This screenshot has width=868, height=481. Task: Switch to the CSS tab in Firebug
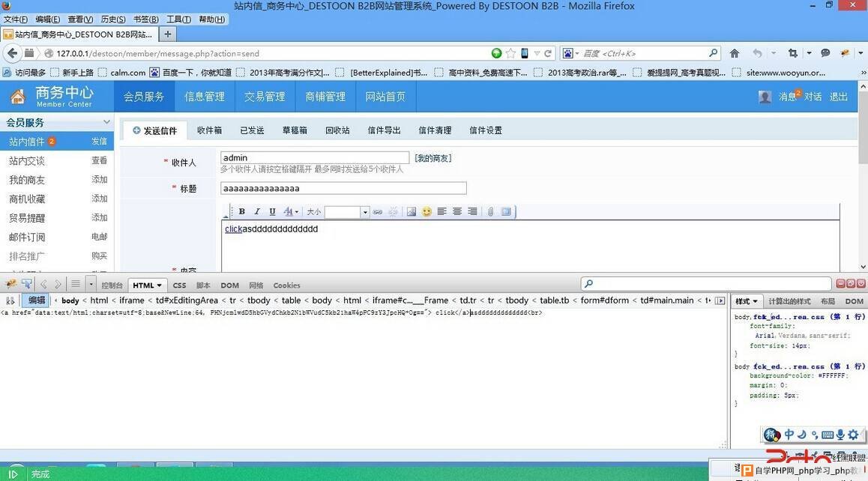tap(179, 285)
